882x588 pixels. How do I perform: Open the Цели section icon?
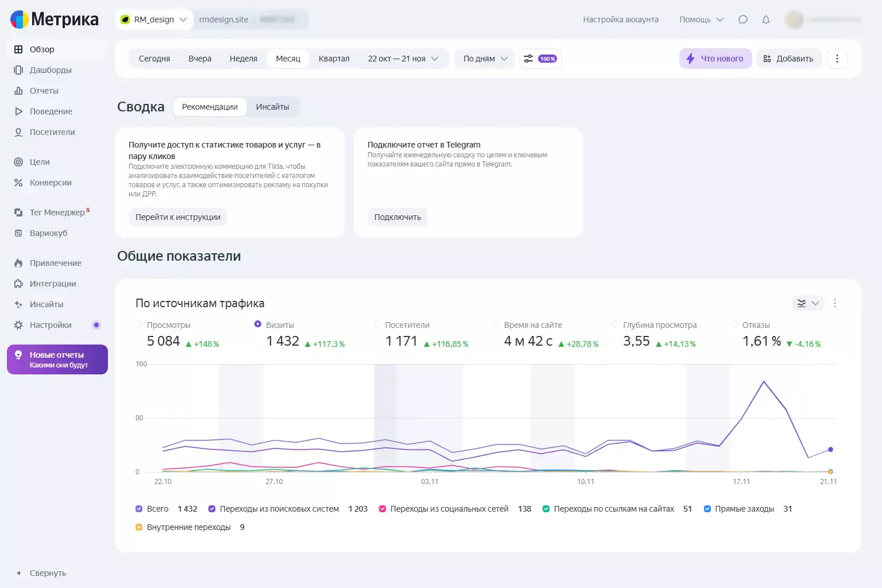click(18, 162)
